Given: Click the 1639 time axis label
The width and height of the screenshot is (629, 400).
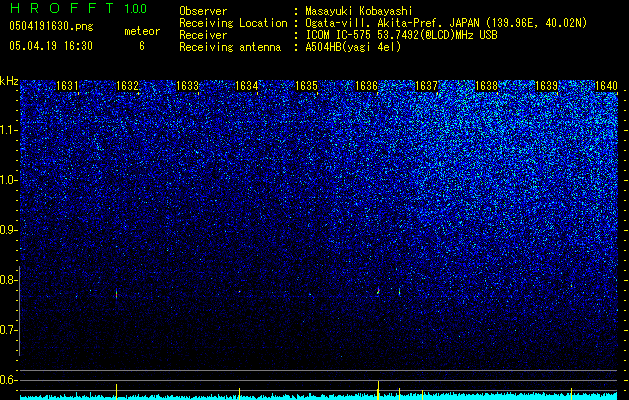Looking at the screenshot, I should click(x=546, y=86).
